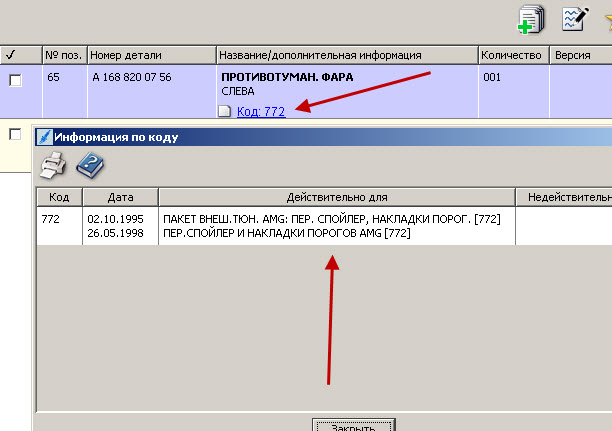612x431 pixels.
Task: Select part number A 168 820 07 56
Action: pos(130,77)
